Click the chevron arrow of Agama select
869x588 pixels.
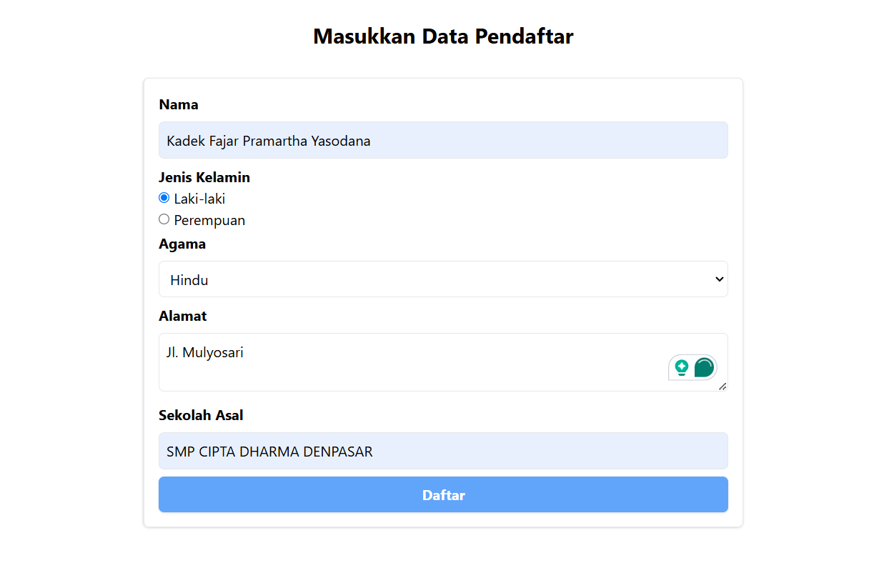(720, 279)
